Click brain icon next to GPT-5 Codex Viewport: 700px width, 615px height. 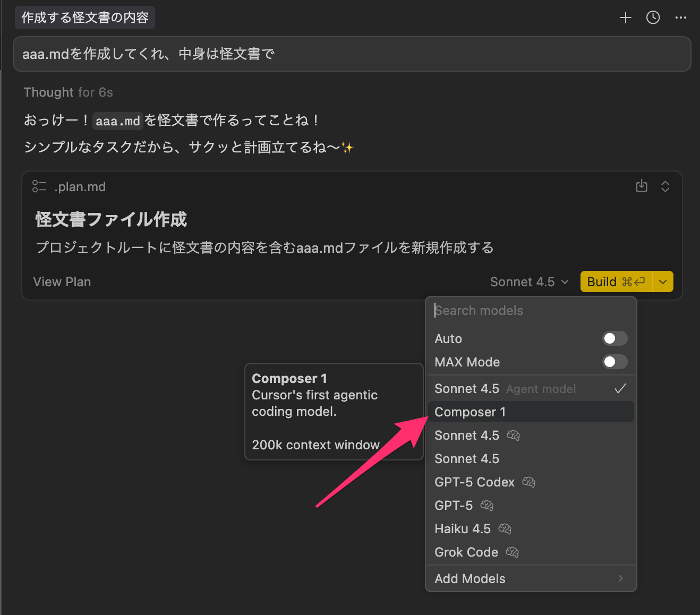click(x=528, y=482)
